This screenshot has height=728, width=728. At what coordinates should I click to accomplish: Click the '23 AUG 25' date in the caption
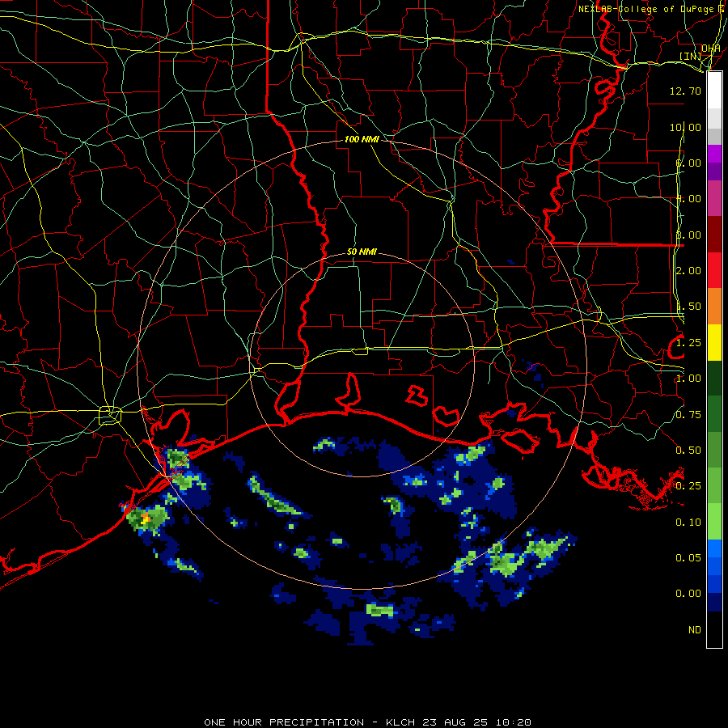tap(455, 722)
